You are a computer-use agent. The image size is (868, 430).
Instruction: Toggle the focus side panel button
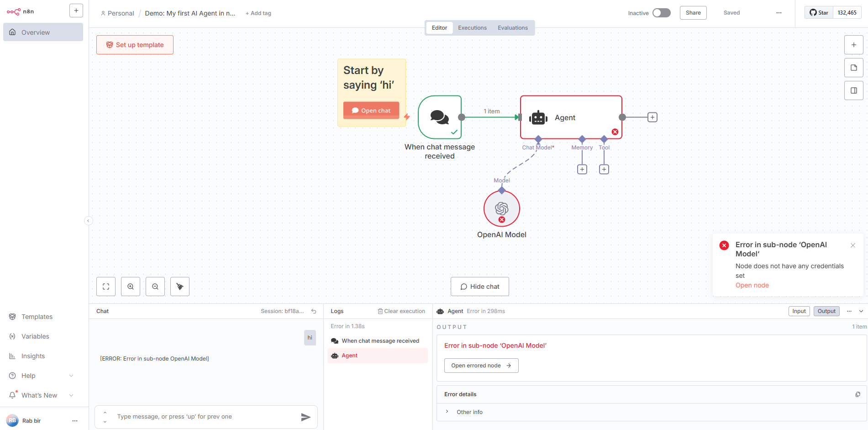(854, 90)
